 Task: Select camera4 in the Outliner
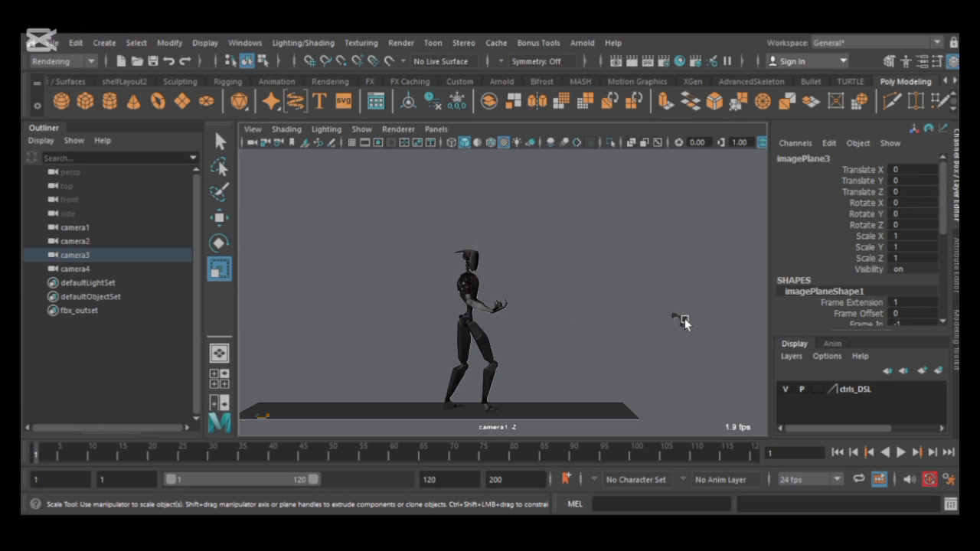pyautogui.click(x=75, y=269)
